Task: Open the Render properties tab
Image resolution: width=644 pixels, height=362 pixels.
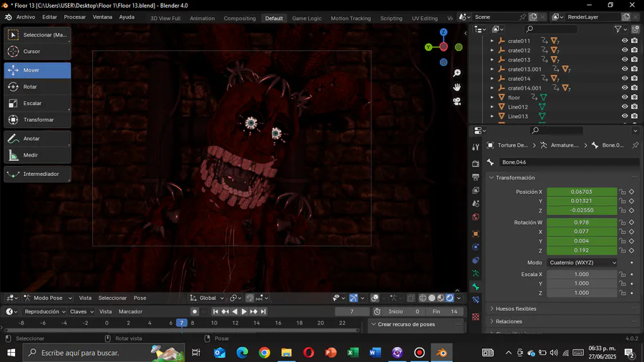Action: [x=476, y=163]
